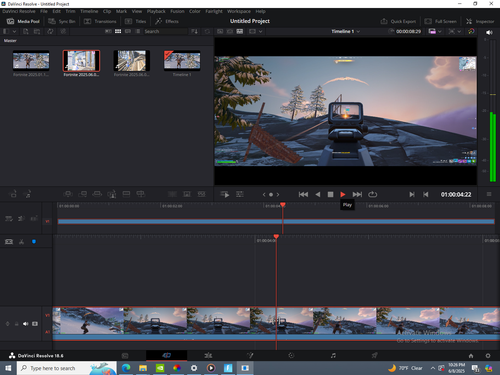The width and height of the screenshot is (500, 375).
Task: Open the Sync Bin panel
Action: point(62,21)
